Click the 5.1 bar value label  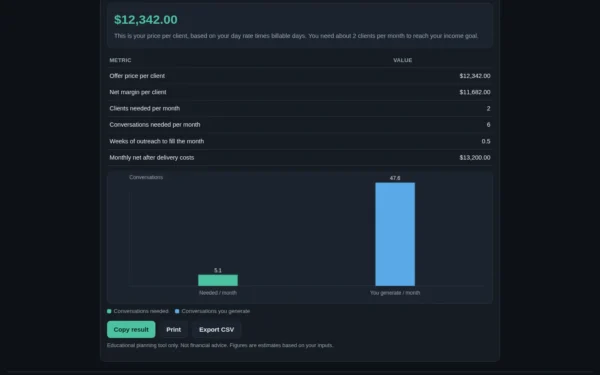(x=218, y=270)
